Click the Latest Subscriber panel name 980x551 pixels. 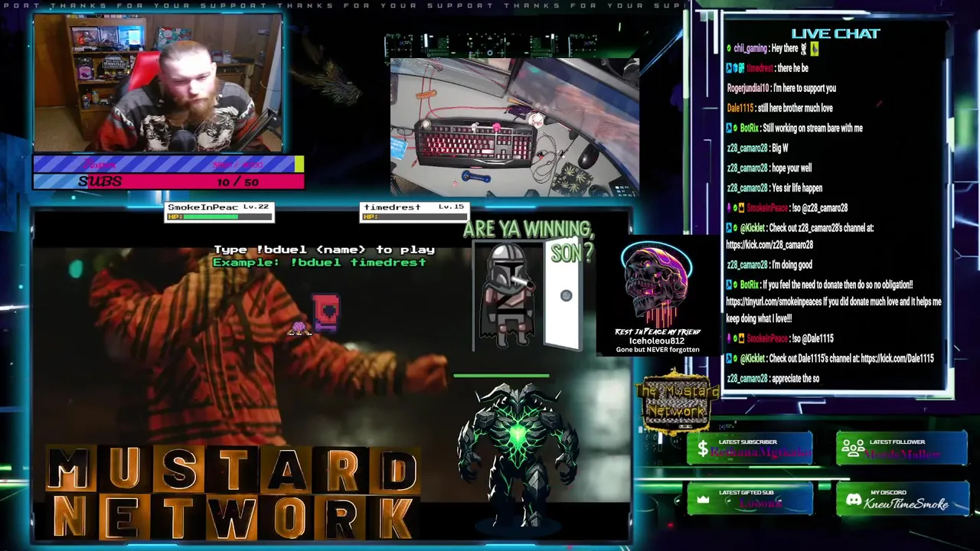coord(760,453)
